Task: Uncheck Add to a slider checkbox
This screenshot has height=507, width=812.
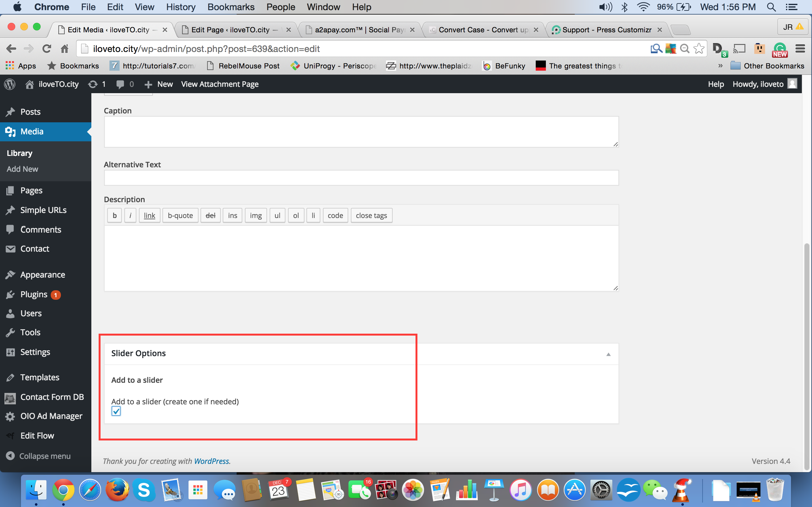Action: pos(116,411)
